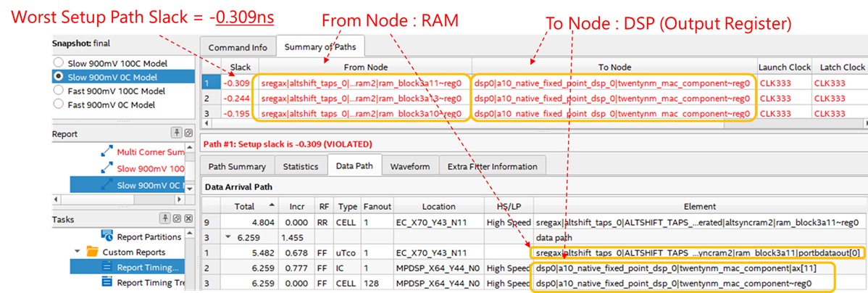
Task: Click the Report panel left scroll arrow
Action: coord(55,199)
